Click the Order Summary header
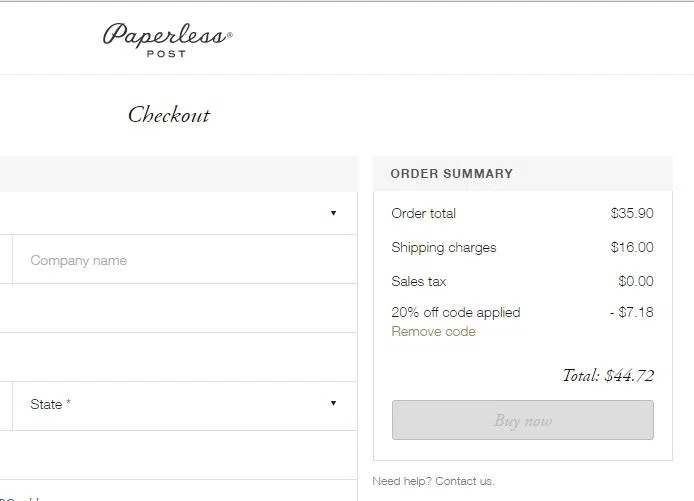 451,173
